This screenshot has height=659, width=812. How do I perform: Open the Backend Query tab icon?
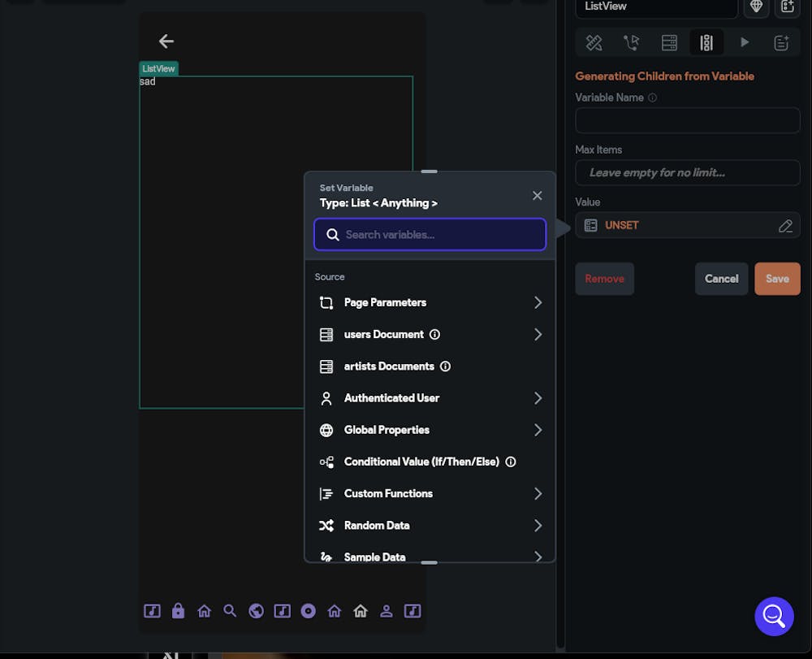point(669,43)
